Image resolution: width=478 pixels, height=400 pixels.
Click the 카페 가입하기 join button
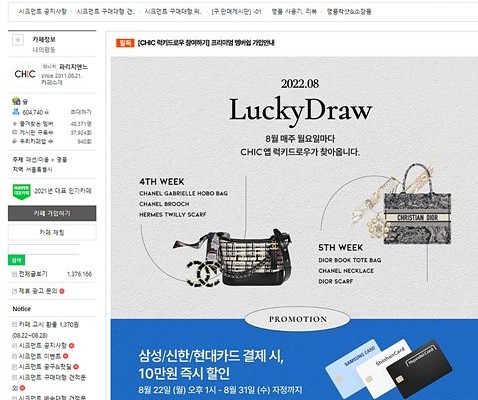pos(52,213)
